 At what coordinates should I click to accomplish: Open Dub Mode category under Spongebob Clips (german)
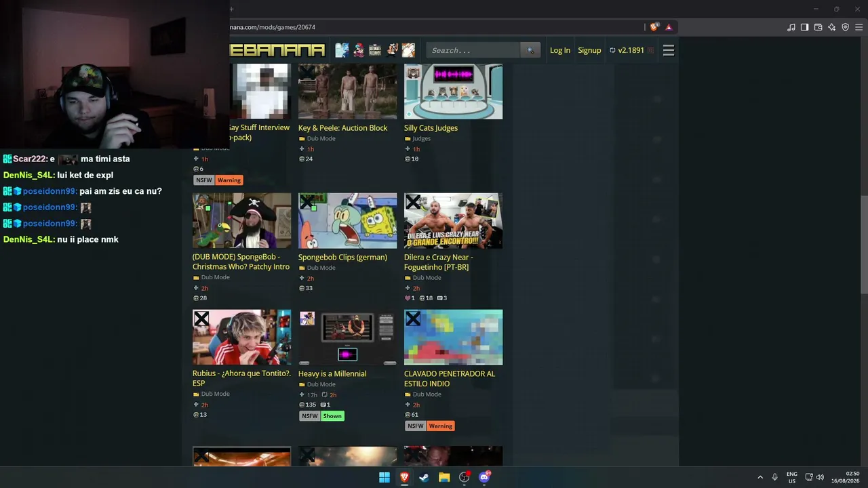click(321, 268)
